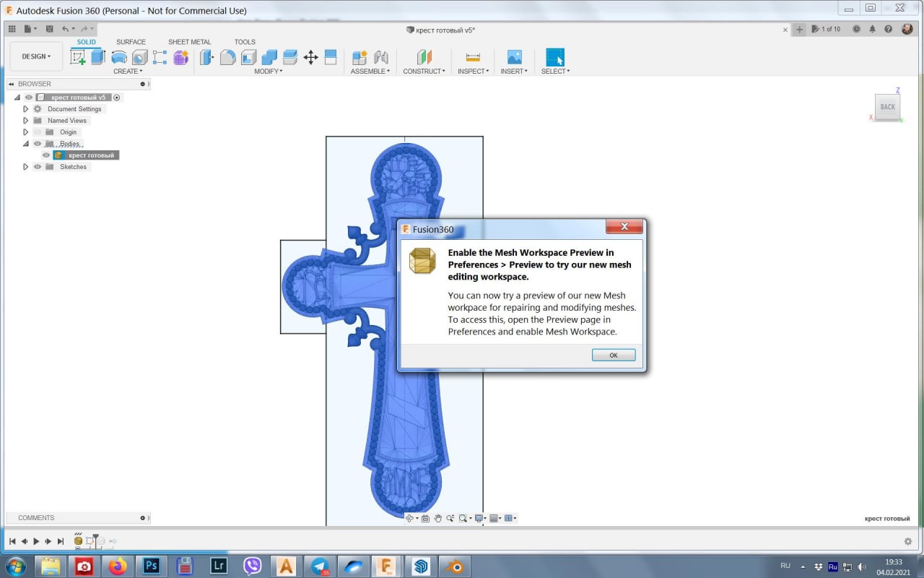Toggle visibility of the Origin folder
Screen dimensions: 924x578
tap(38, 132)
